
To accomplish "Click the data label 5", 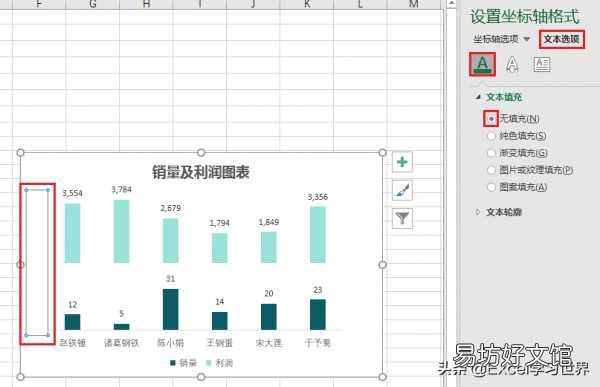I will pos(121,314).
